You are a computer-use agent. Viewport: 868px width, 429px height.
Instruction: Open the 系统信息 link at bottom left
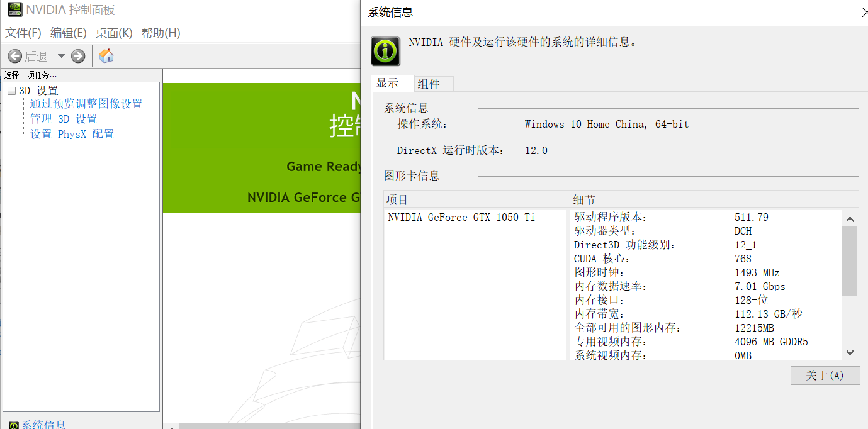pos(44,425)
